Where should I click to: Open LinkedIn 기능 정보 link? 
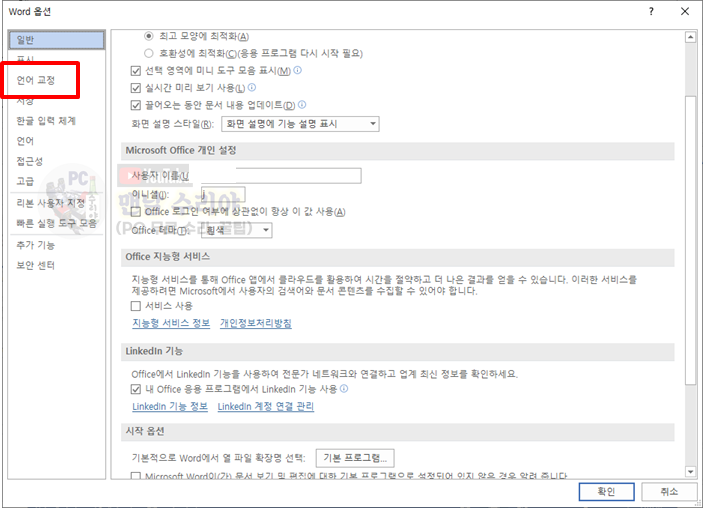tap(170, 407)
